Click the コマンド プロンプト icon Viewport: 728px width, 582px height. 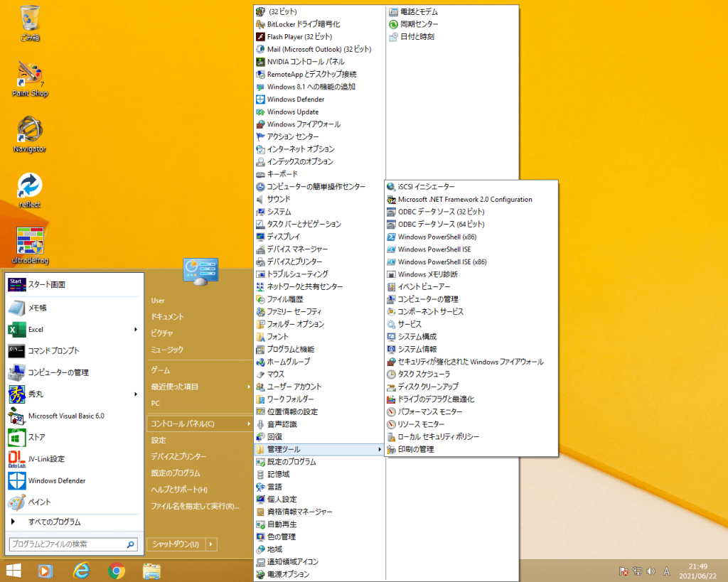(17, 351)
